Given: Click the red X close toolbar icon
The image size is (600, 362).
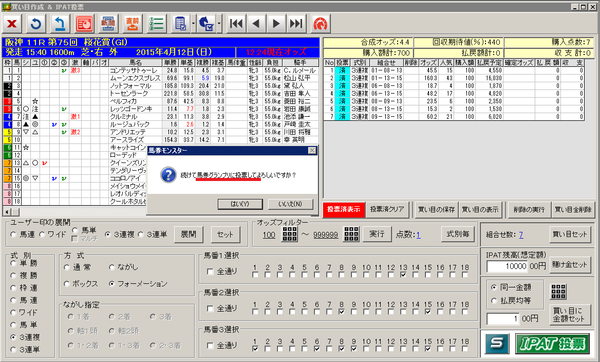Looking at the screenshot, I should point(12,24).
